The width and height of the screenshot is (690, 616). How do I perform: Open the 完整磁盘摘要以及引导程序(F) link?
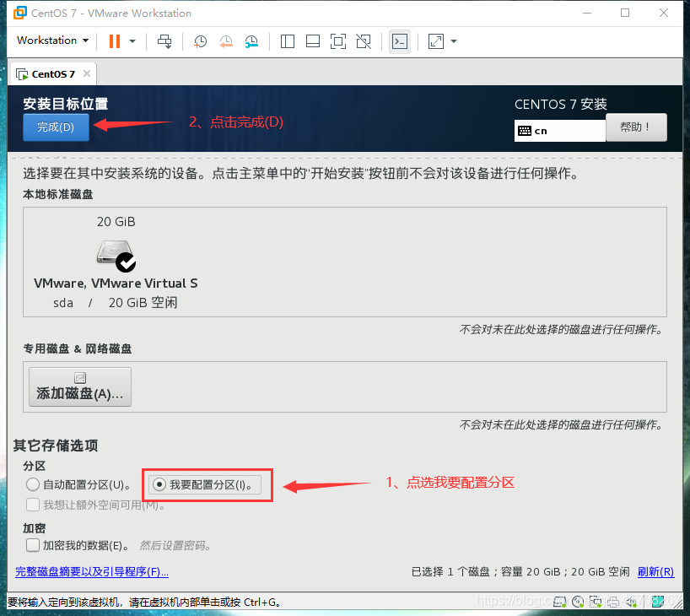pos(92,571)
